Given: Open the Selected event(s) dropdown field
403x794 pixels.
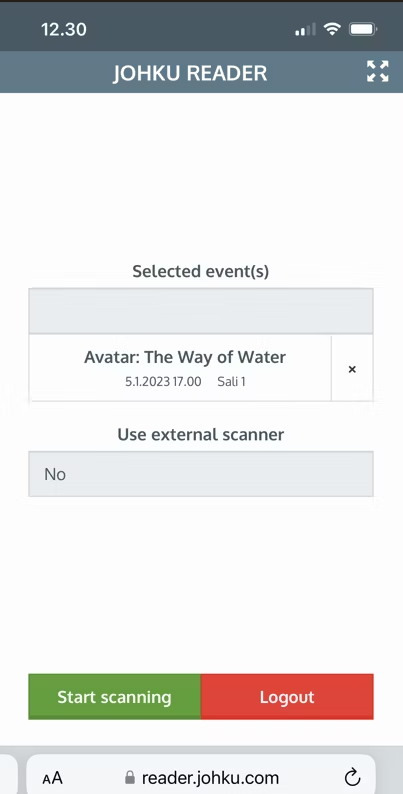Looking at the screenshot, I should click(x=201, y=311).
